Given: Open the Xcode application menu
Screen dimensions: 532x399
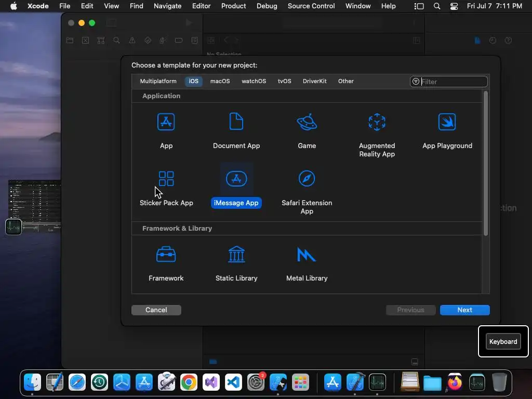Looking at the screenshot, I should (38, 6).
